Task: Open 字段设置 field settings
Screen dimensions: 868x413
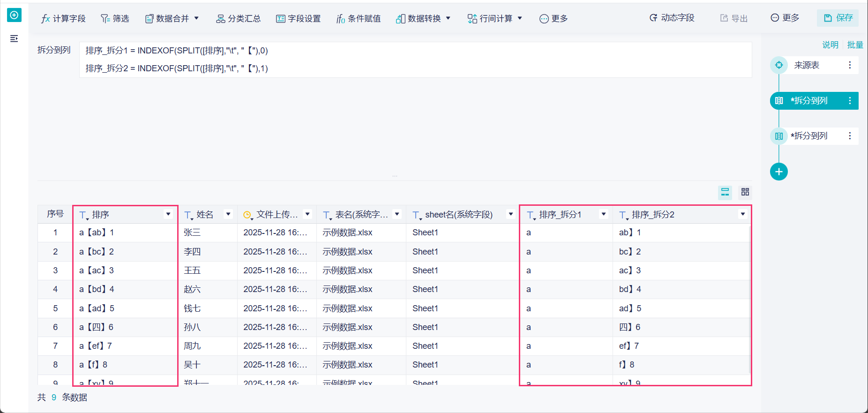Action: [x=298, y=18]
